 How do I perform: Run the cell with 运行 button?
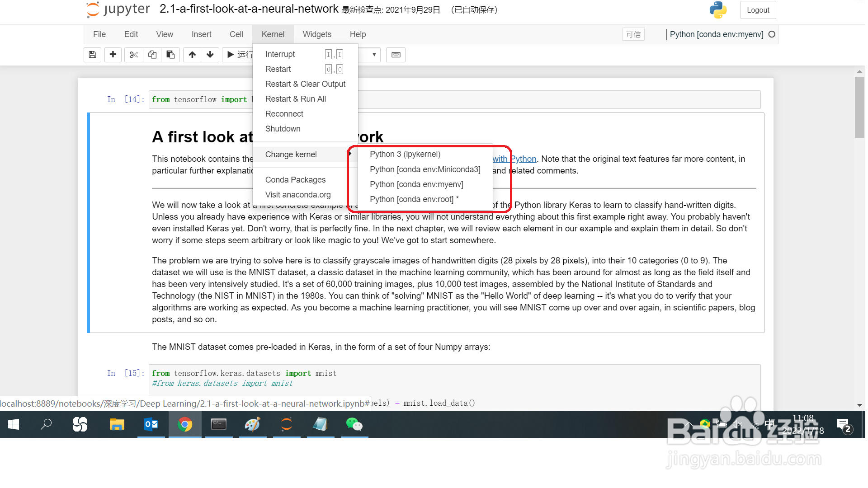pyautogui.click(x=238, y=55)
